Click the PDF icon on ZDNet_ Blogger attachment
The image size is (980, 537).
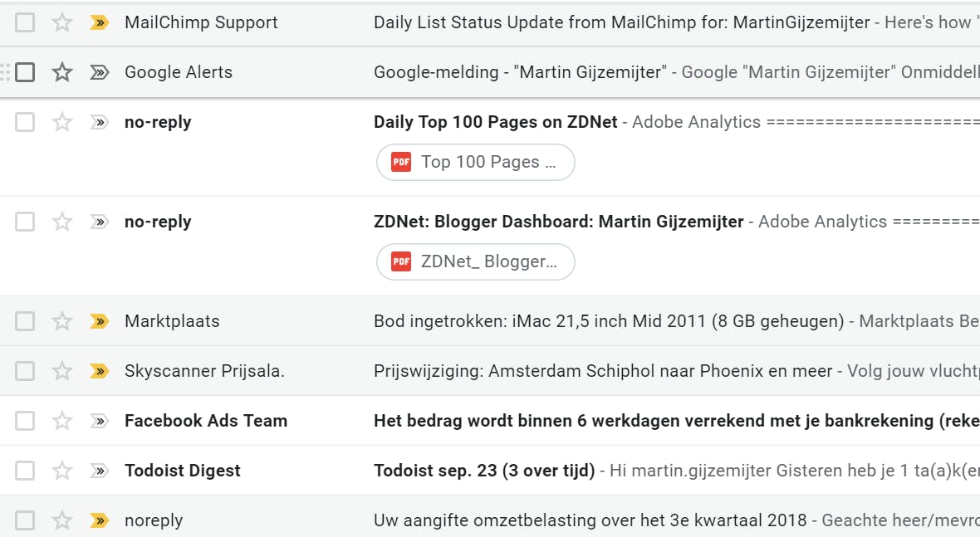[x=401, y=261]
